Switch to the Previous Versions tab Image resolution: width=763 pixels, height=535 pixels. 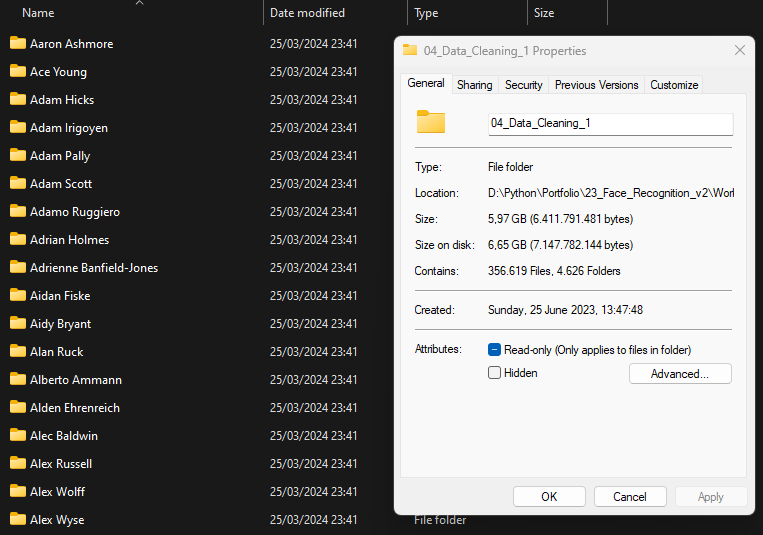[597, 85]
